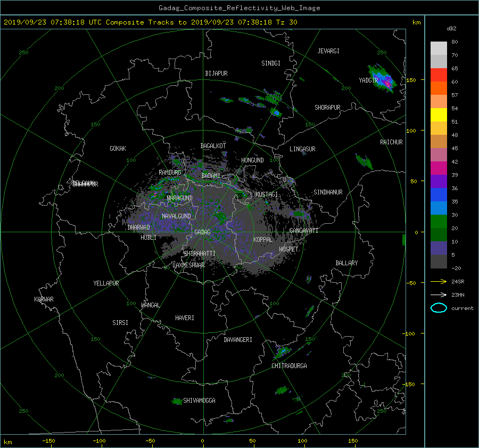Click the white 23MN arrow legend icon
This screenshot has height=448, width=479.
[439, 295]
